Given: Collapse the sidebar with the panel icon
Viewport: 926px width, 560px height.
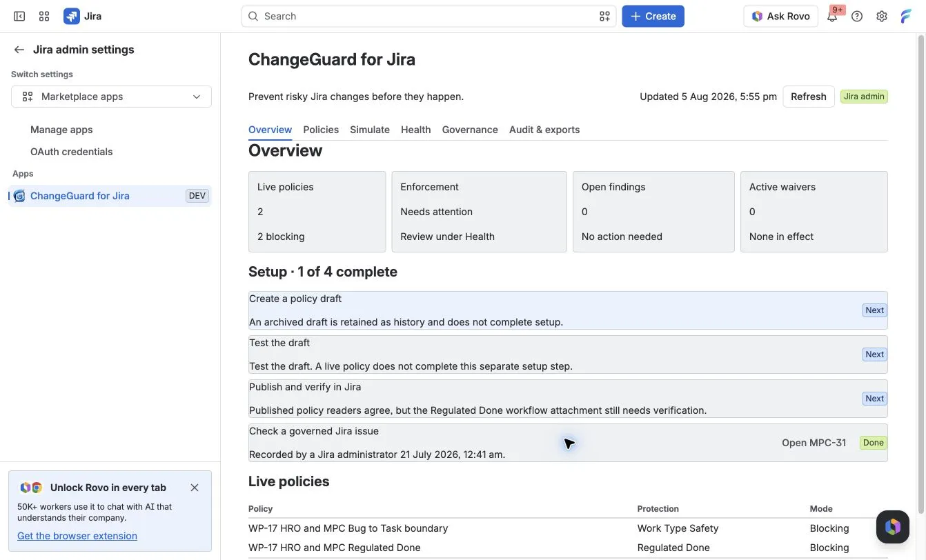Looking at the screenshot, I should tap(19, 16).
